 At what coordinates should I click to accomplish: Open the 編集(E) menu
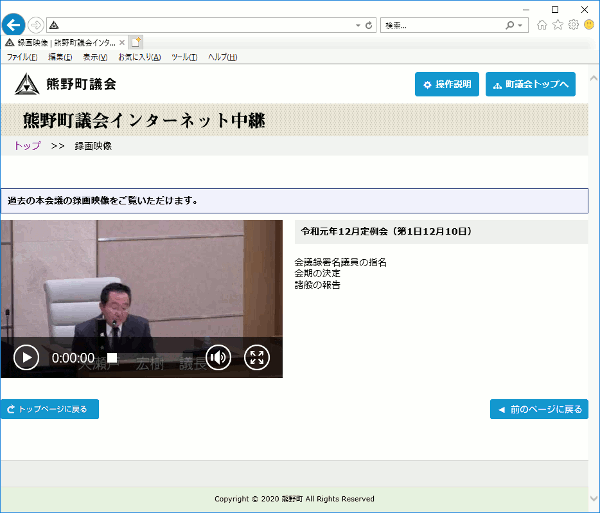click(x=60, y=57)
